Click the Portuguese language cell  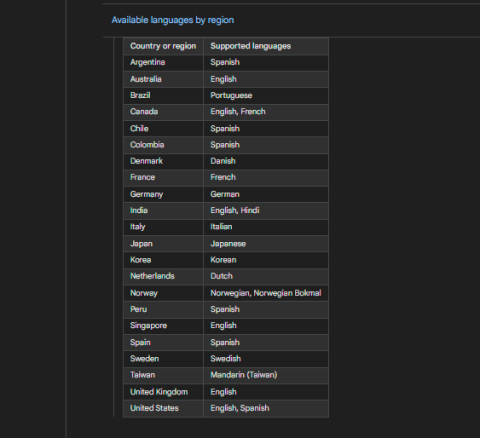point(266,96)
